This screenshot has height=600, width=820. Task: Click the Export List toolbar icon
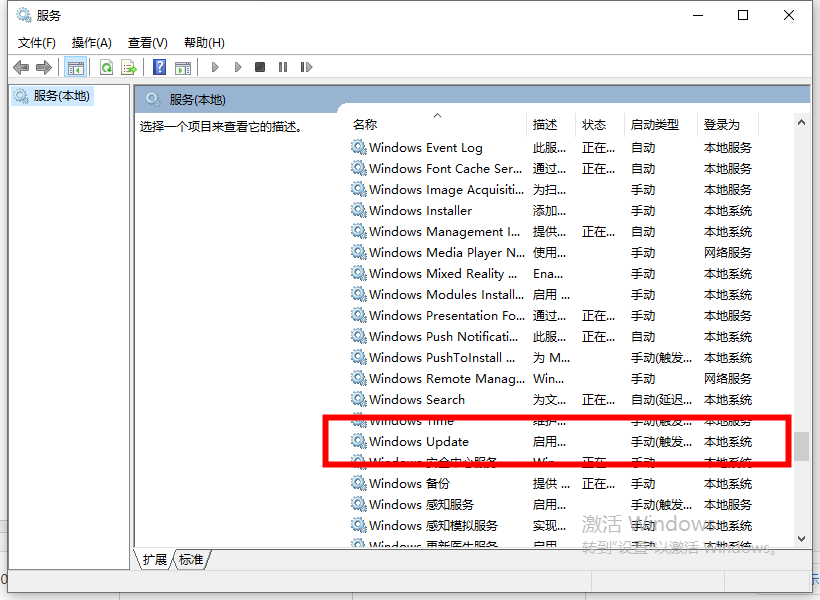pos(129,67)
